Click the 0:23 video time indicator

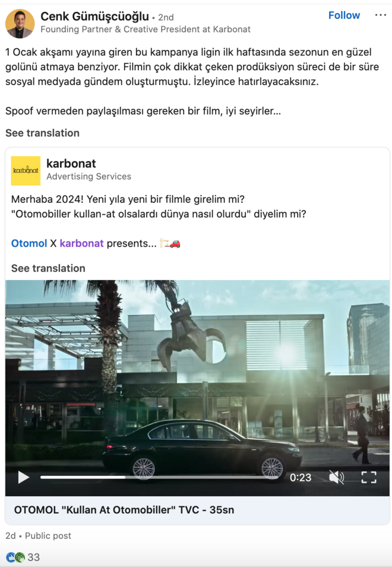click(x=300, y=477)
